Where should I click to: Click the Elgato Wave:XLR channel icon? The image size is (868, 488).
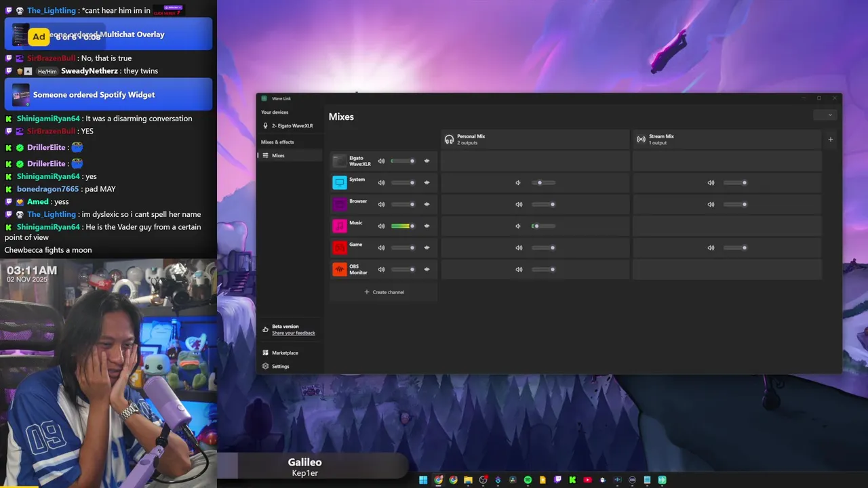pyautogui.click(x=340, y=161)
